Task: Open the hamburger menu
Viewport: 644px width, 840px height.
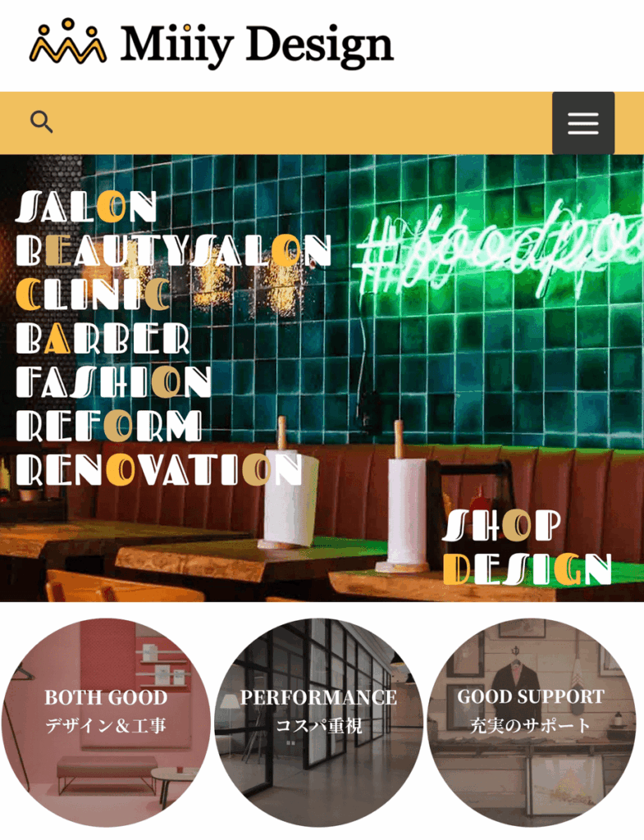Action: (583, 123)
